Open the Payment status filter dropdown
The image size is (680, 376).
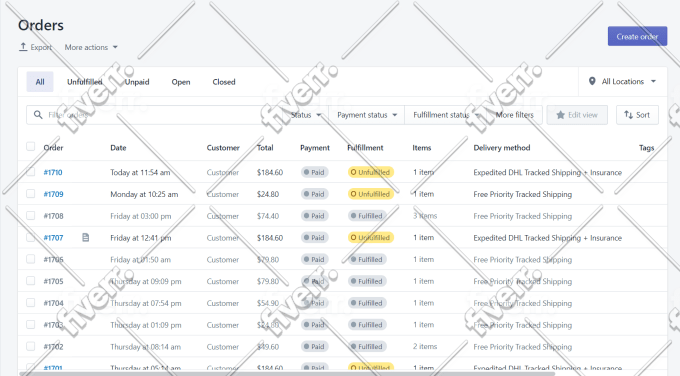click(x=366, y=115)
